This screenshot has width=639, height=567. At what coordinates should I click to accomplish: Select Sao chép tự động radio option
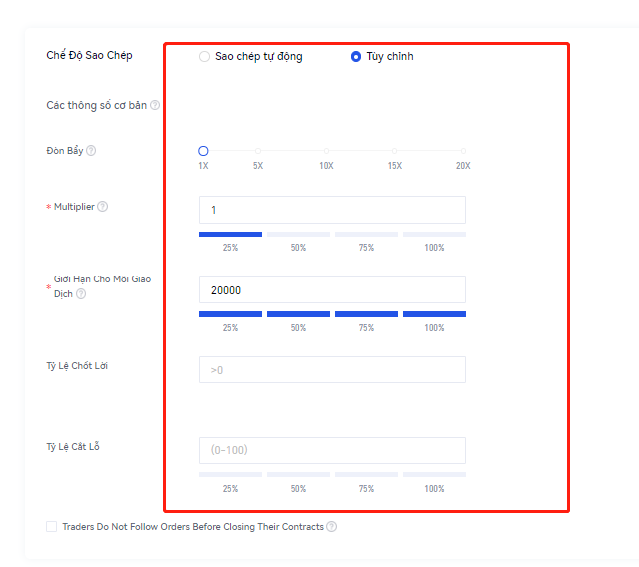205,57
